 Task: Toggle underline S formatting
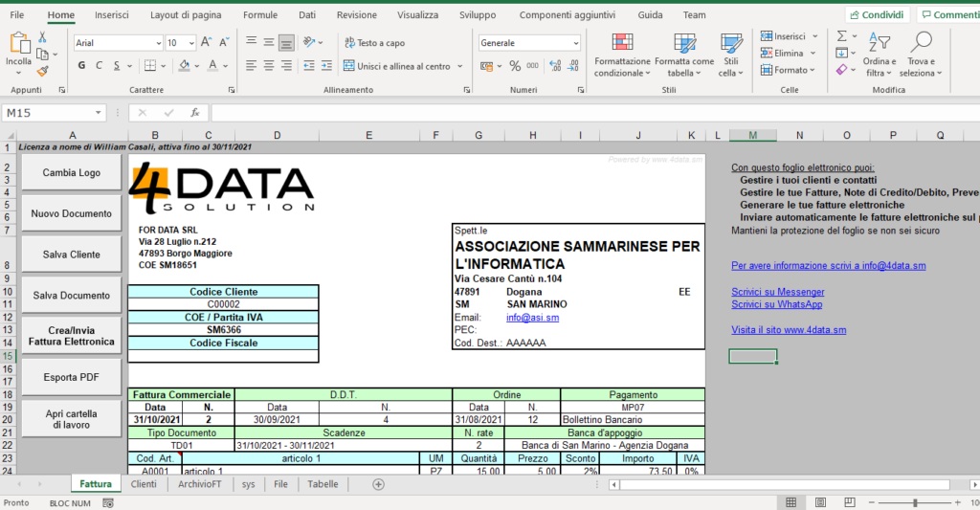pos(116,65)
